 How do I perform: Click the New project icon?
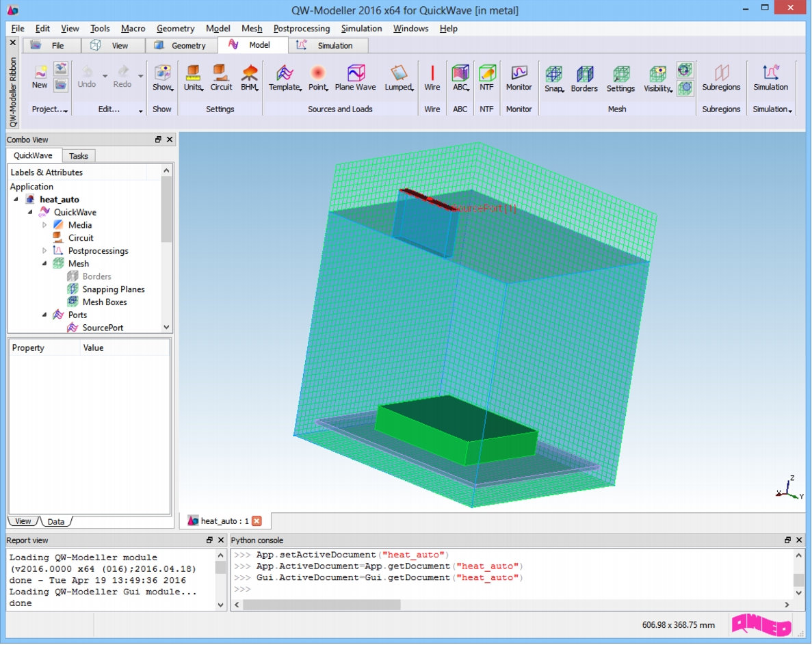point(40,77)
